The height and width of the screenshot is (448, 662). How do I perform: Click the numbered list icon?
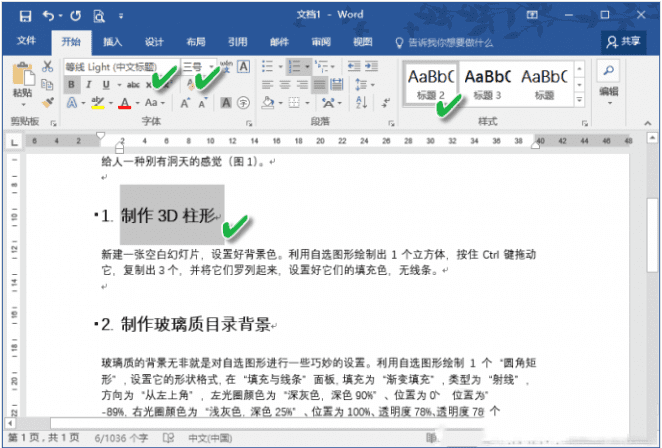click(294, 66)
